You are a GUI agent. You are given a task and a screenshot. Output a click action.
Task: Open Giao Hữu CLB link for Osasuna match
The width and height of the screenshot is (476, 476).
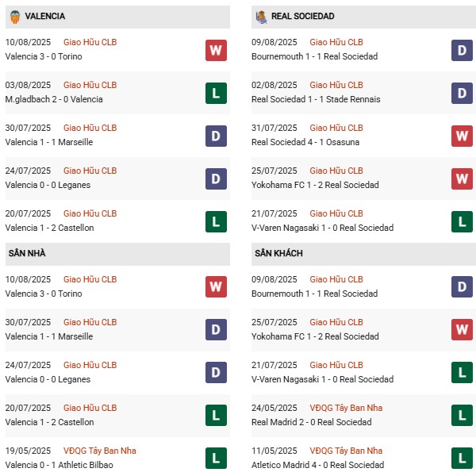[336, 128]
